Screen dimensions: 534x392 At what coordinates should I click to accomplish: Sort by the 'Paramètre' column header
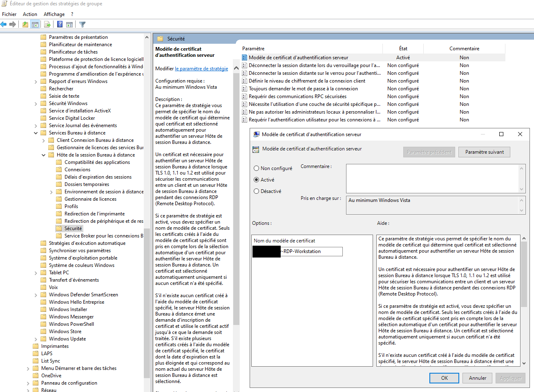311,49
